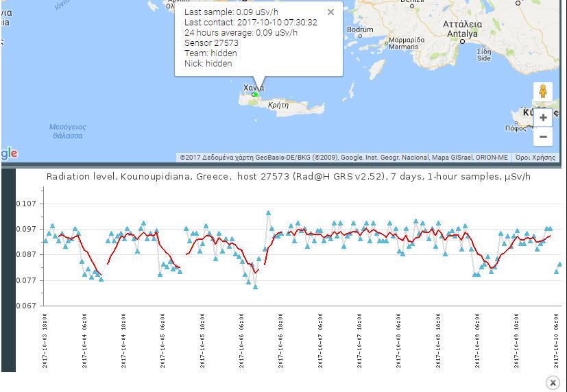Click the green sensor marker on Crete
This screenshot has width=567, height=392.
tap(254, 95)
